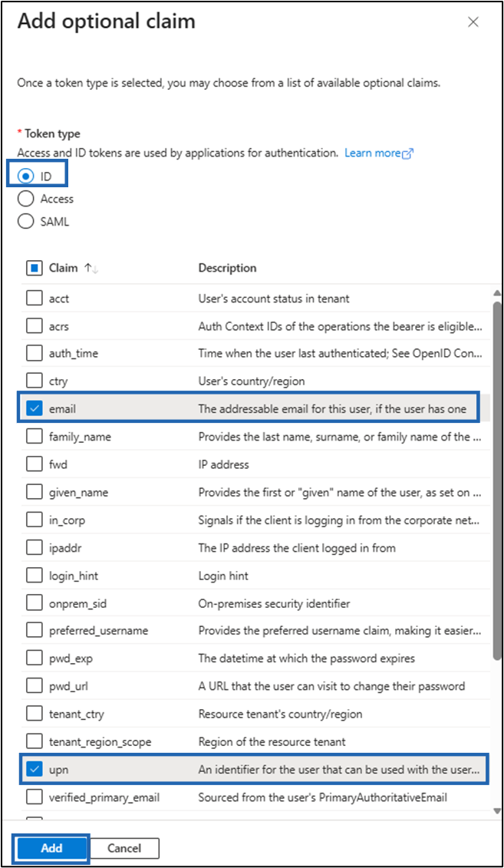Viewport: 504px width, 868px height.
Task: Check the onprem_sid claim checkbox
Action: pos(35,603)
